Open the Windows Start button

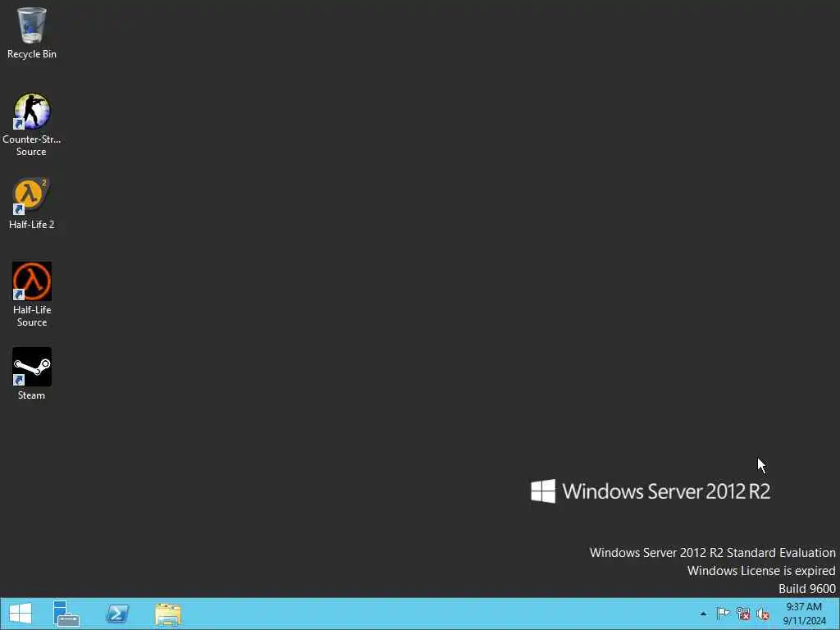click(x=21, y=614)
